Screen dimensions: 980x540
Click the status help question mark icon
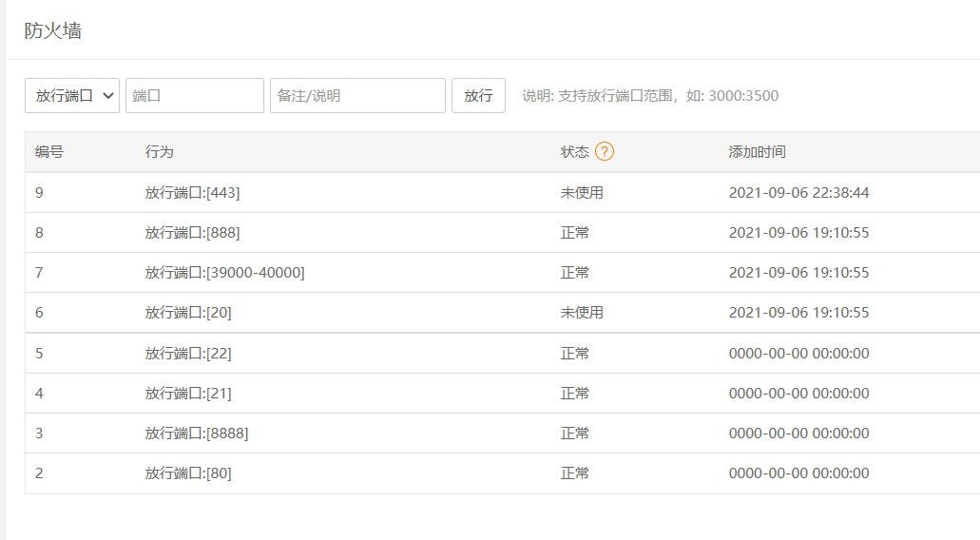tap(605, 152)
